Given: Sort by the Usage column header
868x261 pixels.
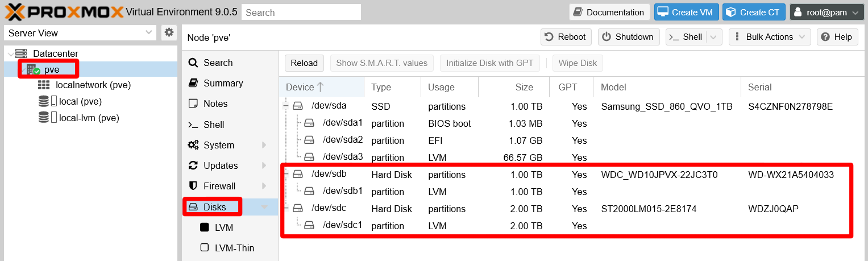Looking at the screenshot, I should tap(450, 87).
